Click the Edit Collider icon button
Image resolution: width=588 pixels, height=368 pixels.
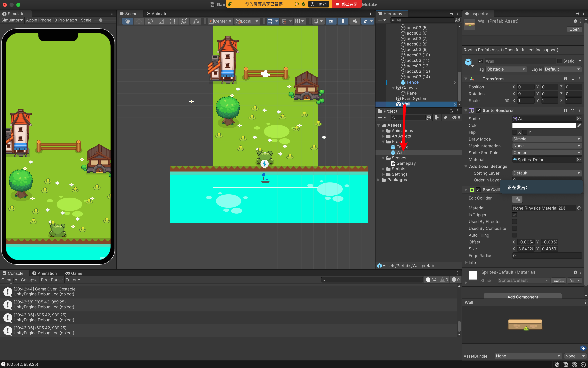(517, 199)
